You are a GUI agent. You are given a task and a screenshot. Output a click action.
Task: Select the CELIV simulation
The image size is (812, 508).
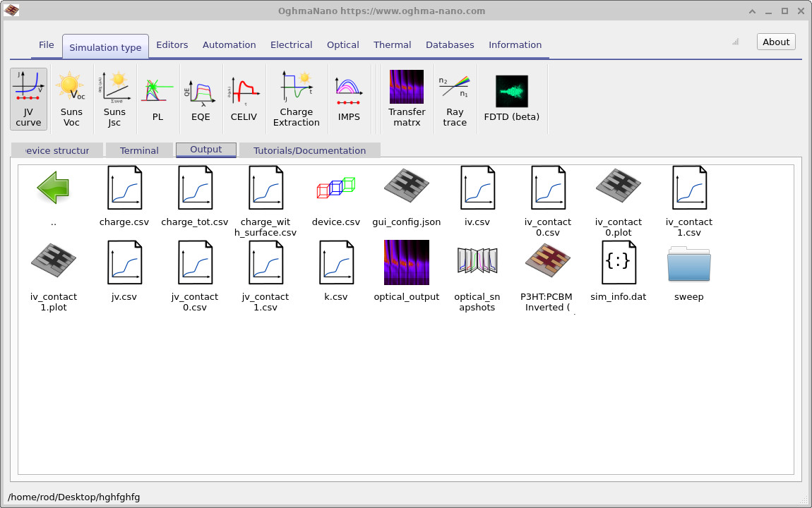coord(244,99)
